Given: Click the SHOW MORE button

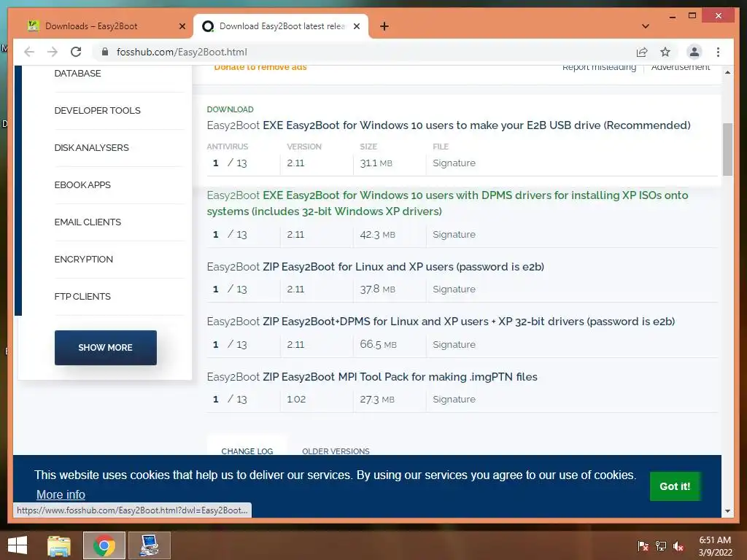Looking at the screenshot, I should 105,348.
